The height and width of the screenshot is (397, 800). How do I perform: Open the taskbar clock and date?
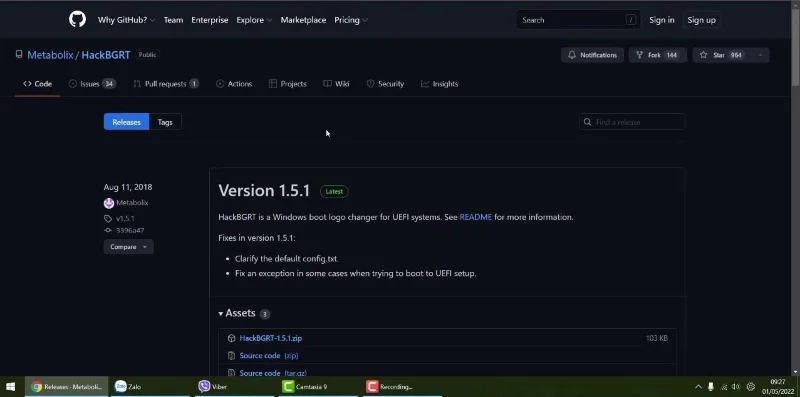coord(778,387)
